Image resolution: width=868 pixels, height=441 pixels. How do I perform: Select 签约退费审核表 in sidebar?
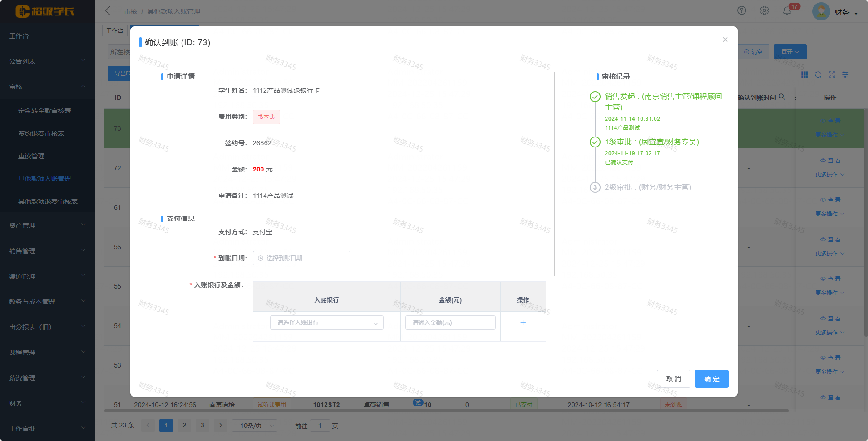(41, 133)
